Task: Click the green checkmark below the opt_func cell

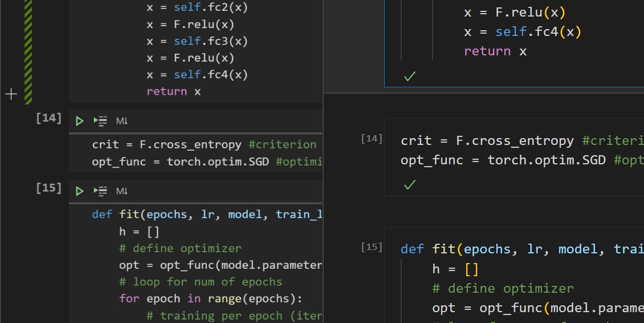Action: point(410,184)
